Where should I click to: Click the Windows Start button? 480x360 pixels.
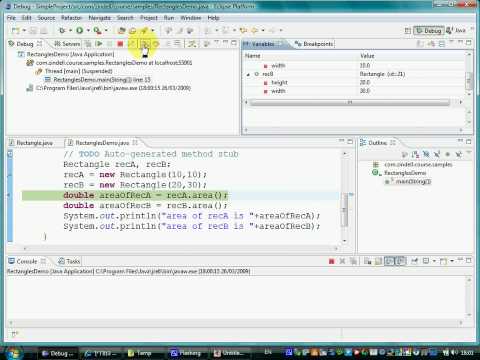click(13, 353)
